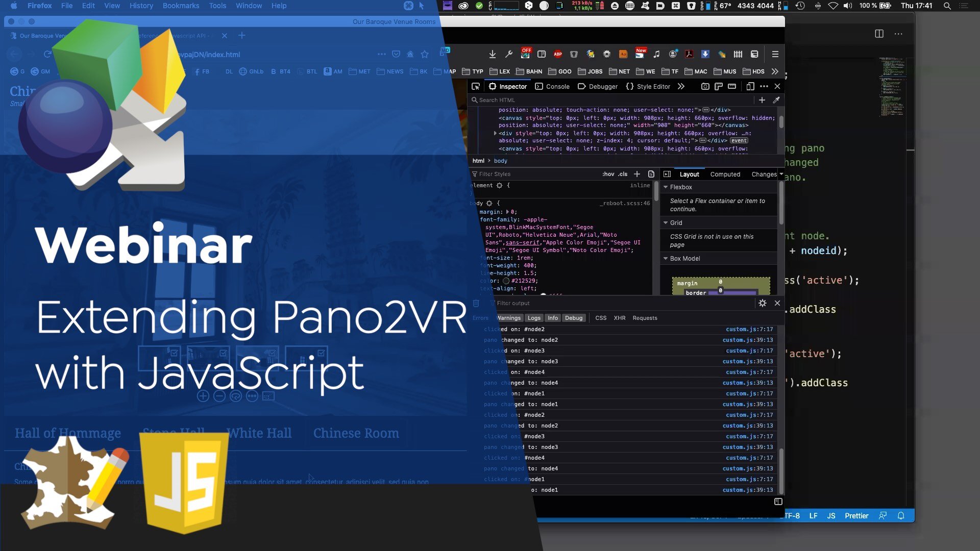
Task: Activate the element picker icon in DevTools
Action: (x=476, y=86)
